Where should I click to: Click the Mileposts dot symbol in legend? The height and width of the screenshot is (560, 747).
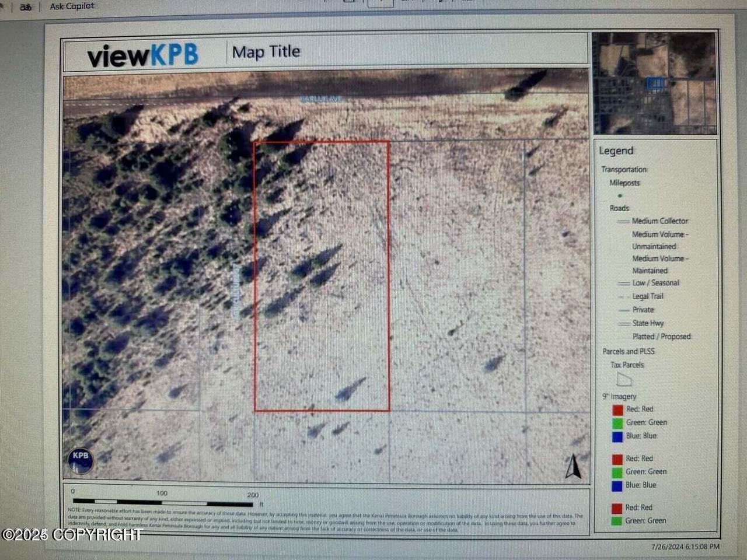(x=620, y=195)
